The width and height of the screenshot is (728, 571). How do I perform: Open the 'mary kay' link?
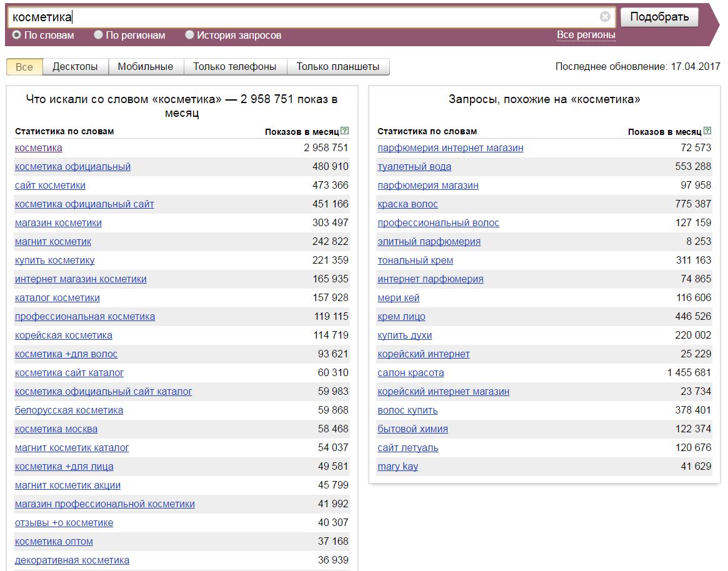pos(398,467)
